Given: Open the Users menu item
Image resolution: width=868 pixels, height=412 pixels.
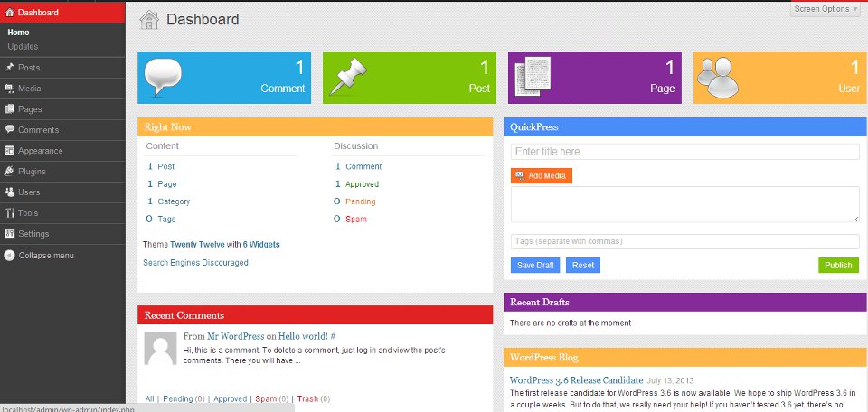Looking at the screenshot, I should [x=62, y=192].
